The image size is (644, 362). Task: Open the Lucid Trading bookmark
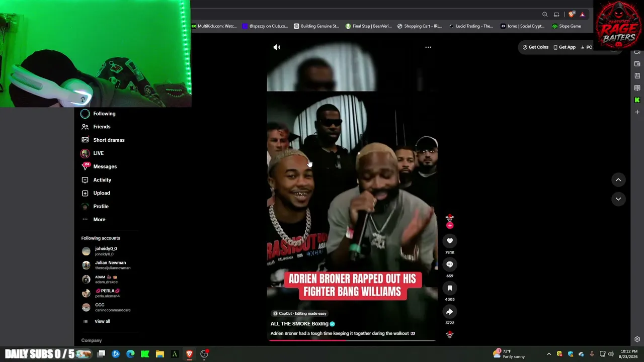pos(471,26)
